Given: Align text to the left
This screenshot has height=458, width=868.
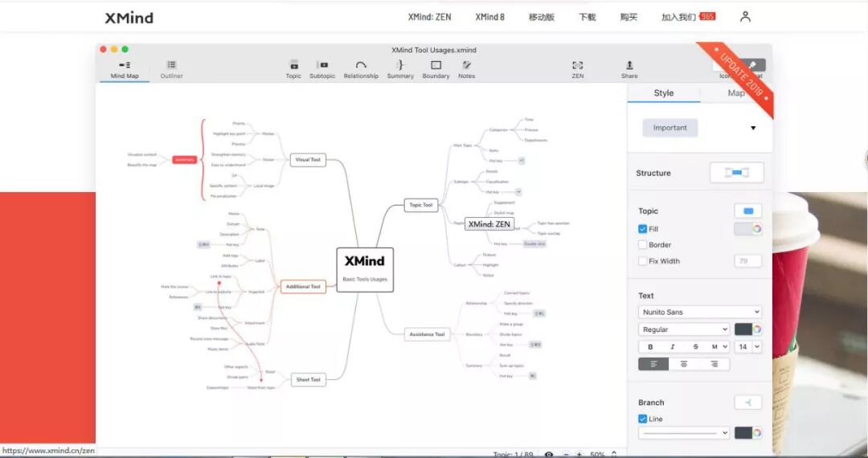Looking at the screenshot, I should [x=653, y=364].
